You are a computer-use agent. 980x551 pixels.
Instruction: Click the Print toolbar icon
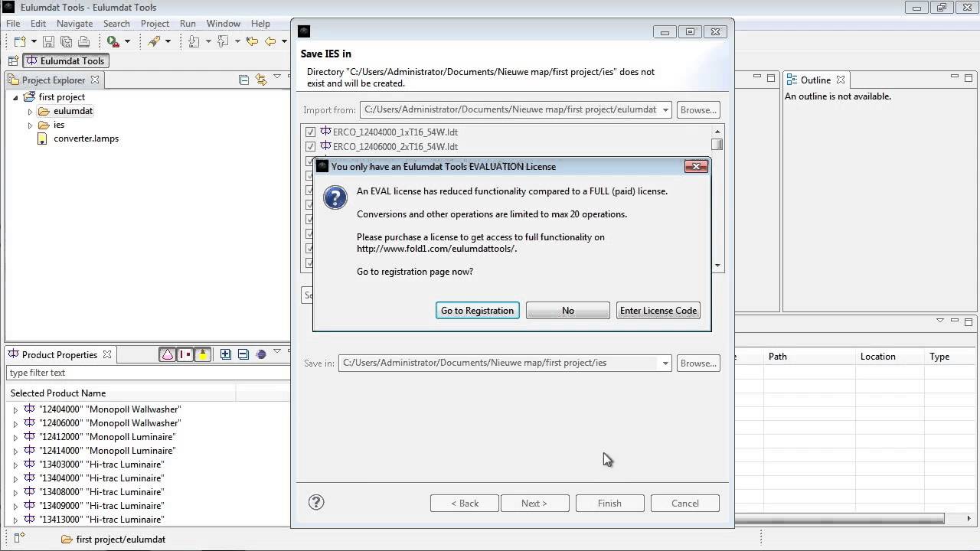click(x=84, y=41)
